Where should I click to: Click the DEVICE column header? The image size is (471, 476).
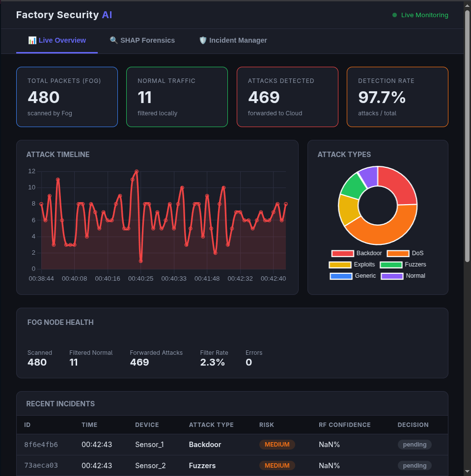pos(147,424)
